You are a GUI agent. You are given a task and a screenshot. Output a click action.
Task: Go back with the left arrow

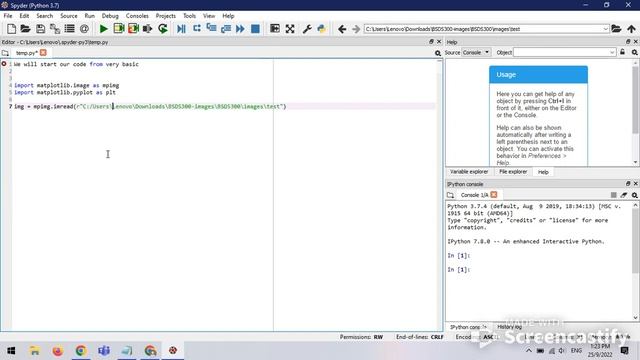(x=342, y=29)
